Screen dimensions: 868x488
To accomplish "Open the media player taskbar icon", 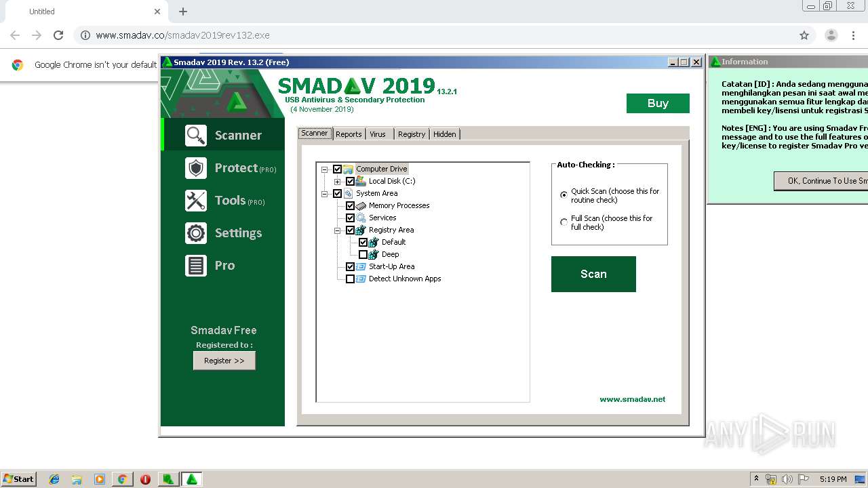I will point(100,479).
